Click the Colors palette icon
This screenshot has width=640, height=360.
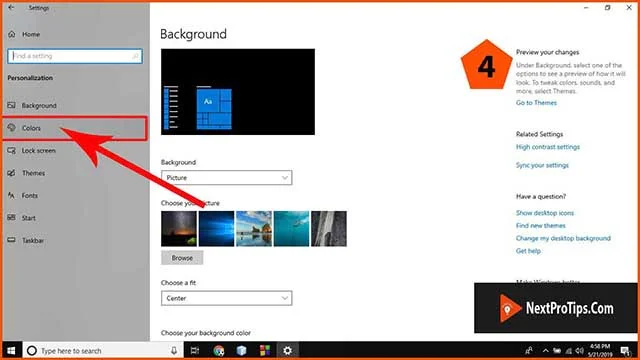(x=11, y=128)
